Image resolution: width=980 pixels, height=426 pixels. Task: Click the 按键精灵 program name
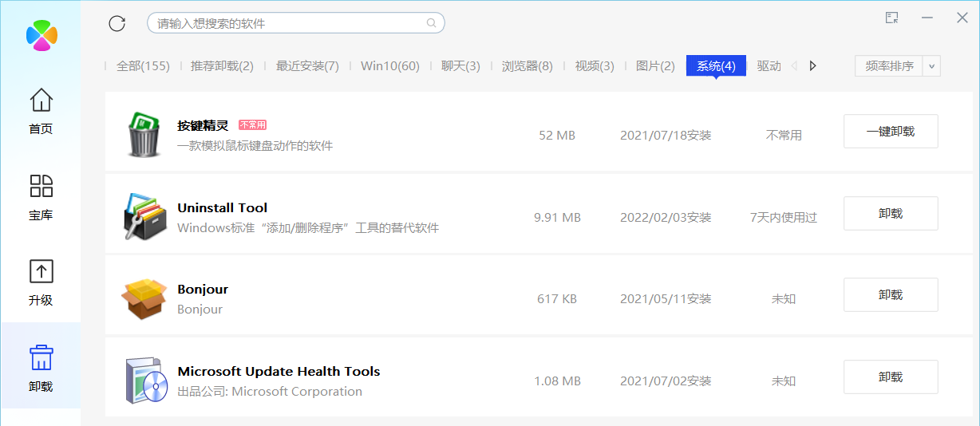click(203, 125)
